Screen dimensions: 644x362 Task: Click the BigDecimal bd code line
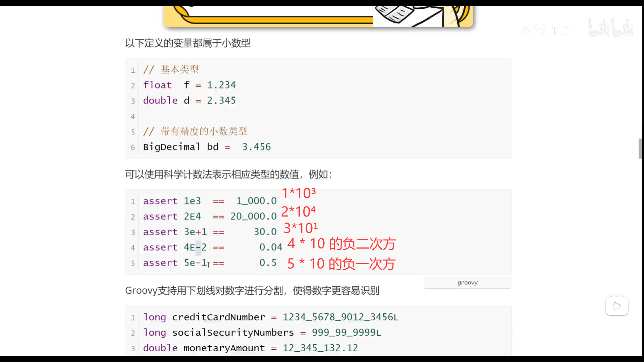click(x=207, y=147)
